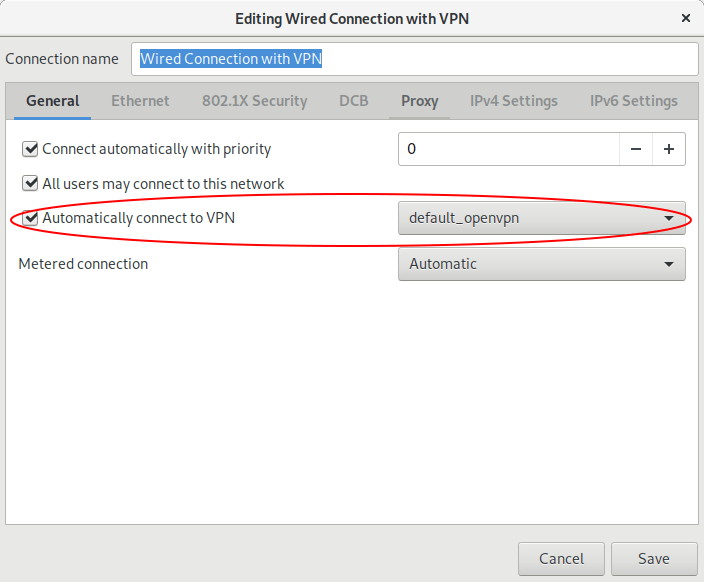The image size is (704, 582).
Task: Open the 802.1X Security tab
Action: 254,101
